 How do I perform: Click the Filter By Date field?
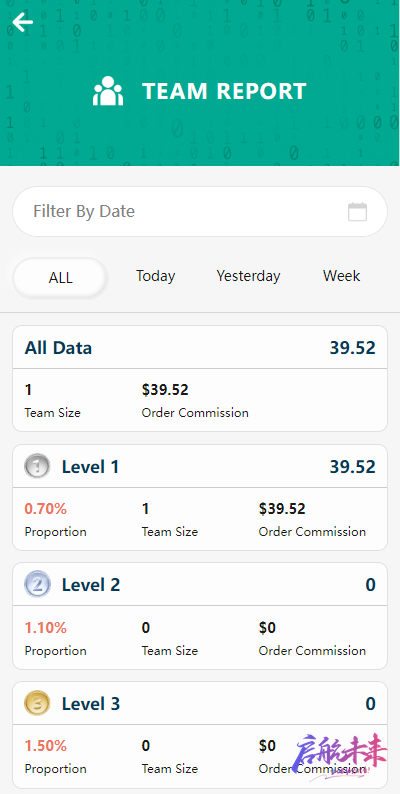pyautogui.click(x=200, y=212)
